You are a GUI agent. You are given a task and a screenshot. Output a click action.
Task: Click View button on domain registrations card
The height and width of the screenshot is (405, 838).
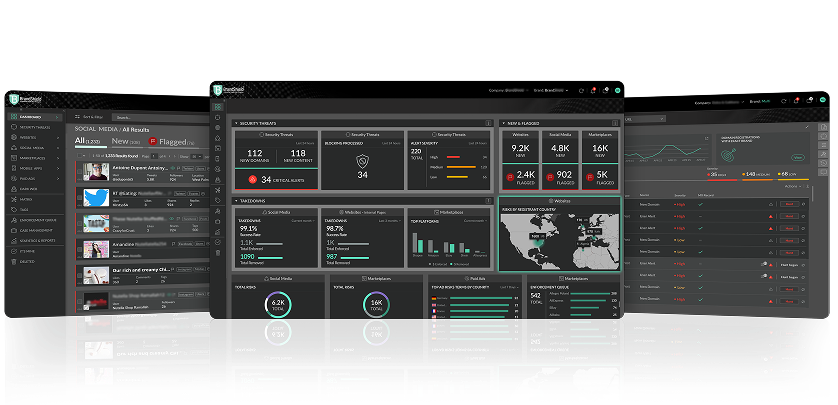click(797, 157)
